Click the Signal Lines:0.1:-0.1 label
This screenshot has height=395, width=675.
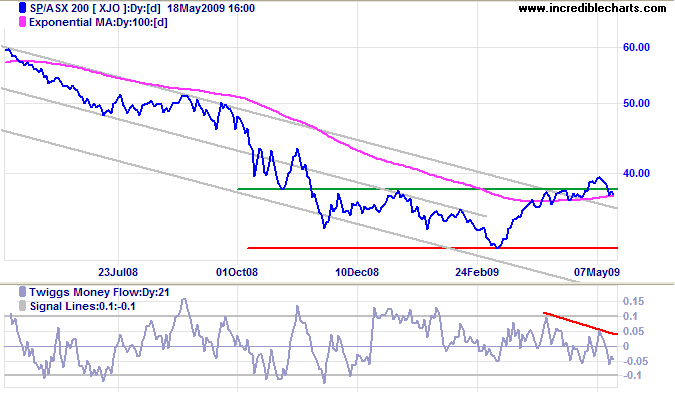(83, 306)
